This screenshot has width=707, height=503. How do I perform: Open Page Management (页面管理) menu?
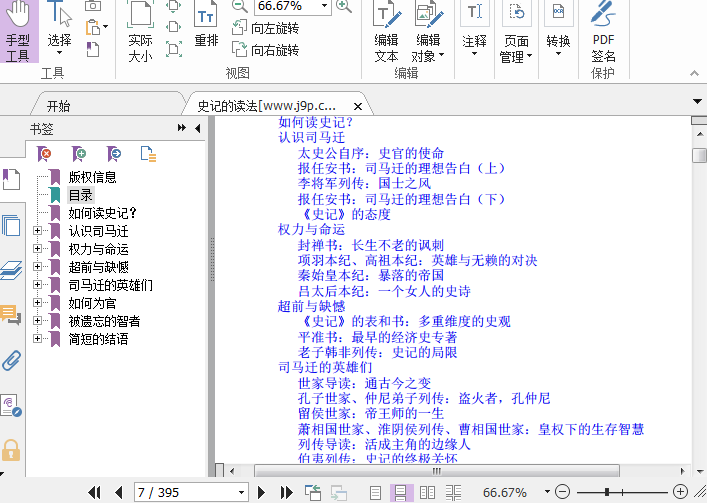(516, 32)
